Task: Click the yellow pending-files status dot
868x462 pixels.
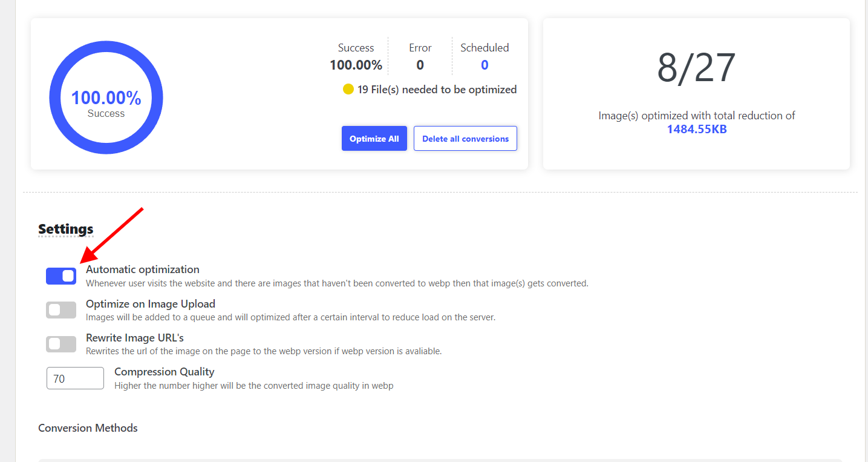Action: pos(348,90)
